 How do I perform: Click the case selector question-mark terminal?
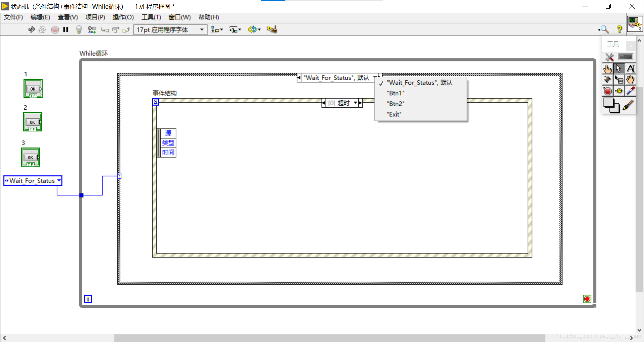point(119,176)
